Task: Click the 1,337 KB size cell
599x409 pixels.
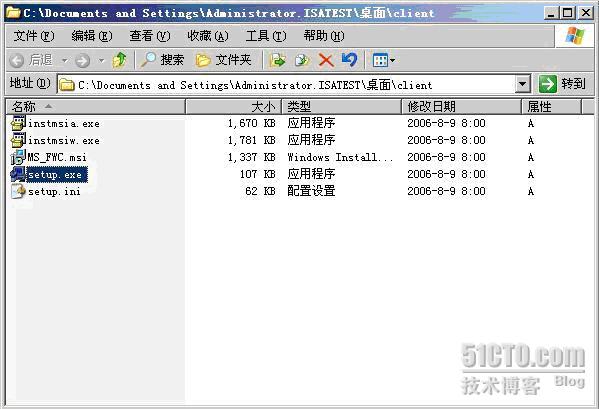Action: [x=251, y=157]
